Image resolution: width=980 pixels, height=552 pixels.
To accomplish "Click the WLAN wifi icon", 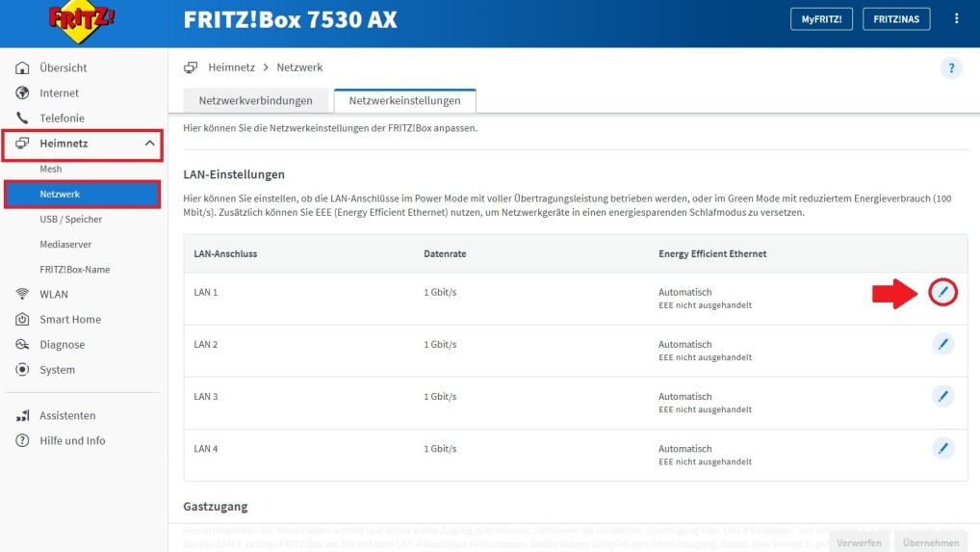I will tap(22, 294).
